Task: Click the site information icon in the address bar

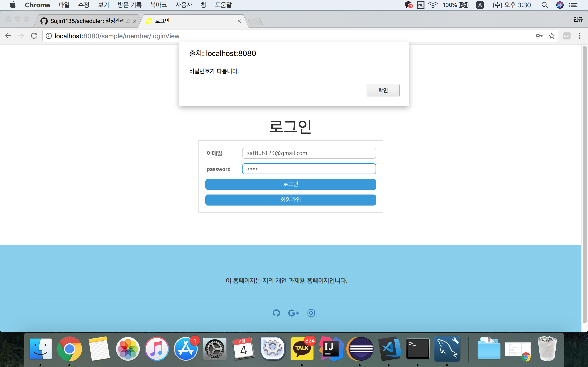Action: pos(49,36)
